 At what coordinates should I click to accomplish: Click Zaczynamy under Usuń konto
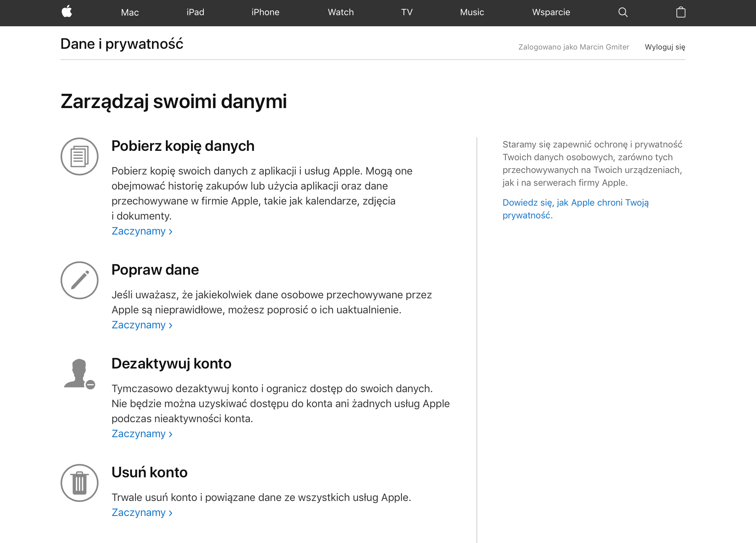coord(142,513)
